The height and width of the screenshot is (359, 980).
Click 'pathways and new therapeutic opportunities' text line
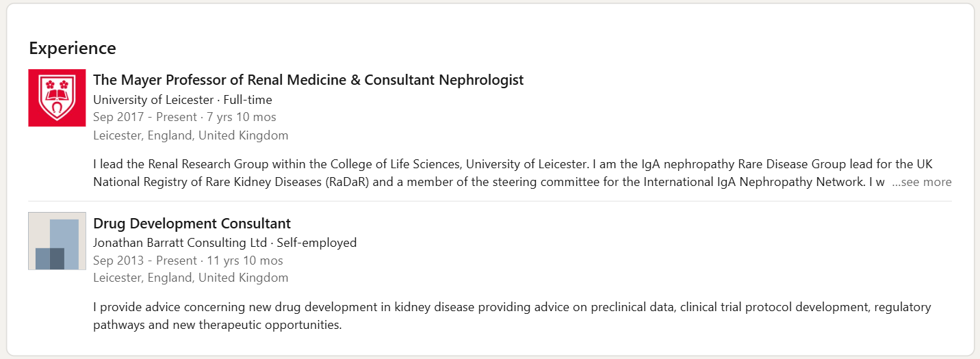pos(217,325)
